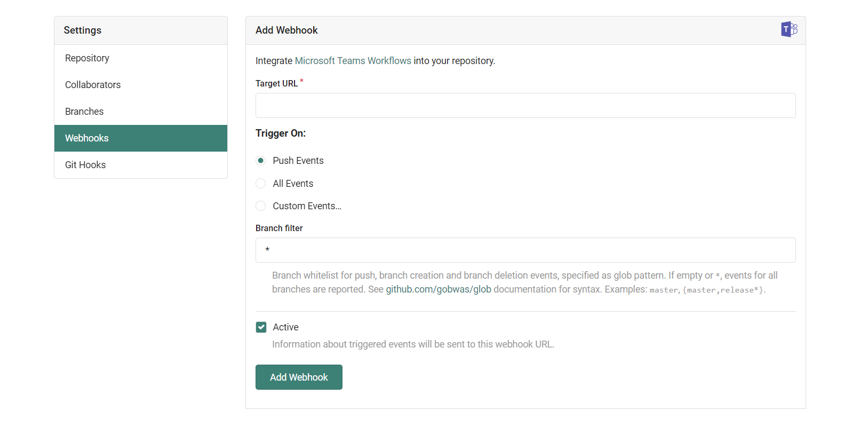Screen dimensions: 868x426
Task: Go to Collaborators settings
Action: click(93, 85)
